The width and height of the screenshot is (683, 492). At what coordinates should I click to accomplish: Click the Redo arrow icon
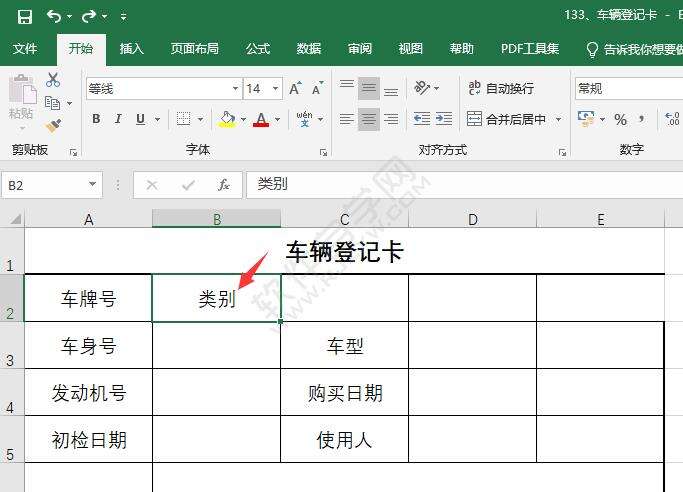point(89,17)
